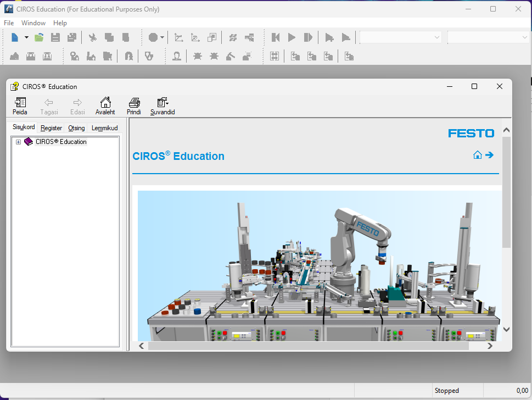Click the step-forward simulation icon
This screenshot has width=532, height=400.
[x=308, y=37]
